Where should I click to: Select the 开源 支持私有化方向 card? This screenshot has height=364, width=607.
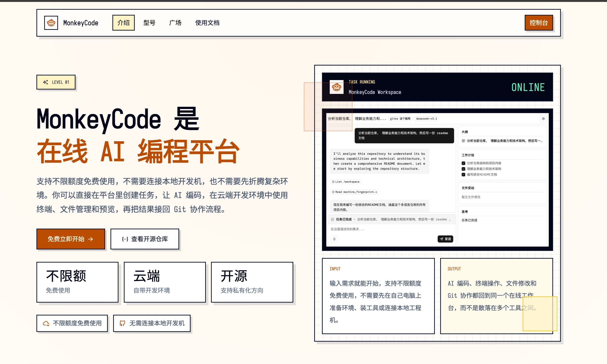(x=252, y=282)
